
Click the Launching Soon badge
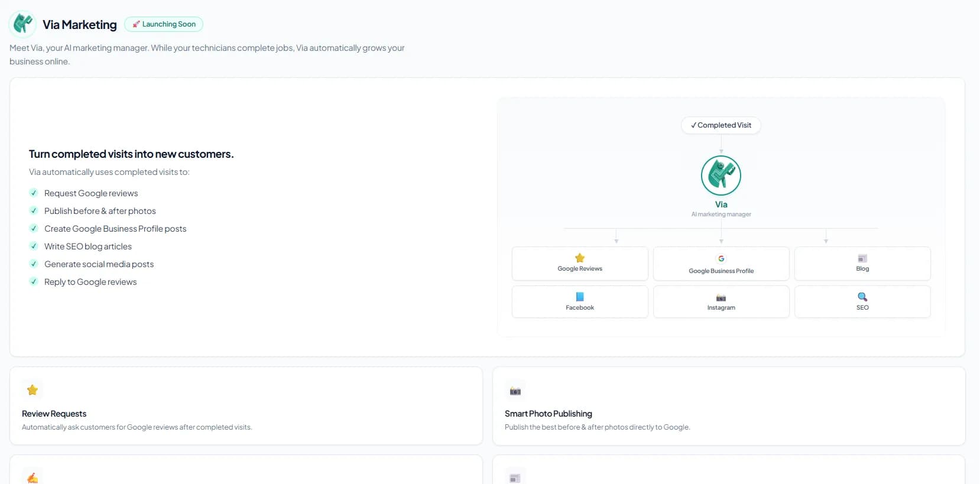point(164,24)
